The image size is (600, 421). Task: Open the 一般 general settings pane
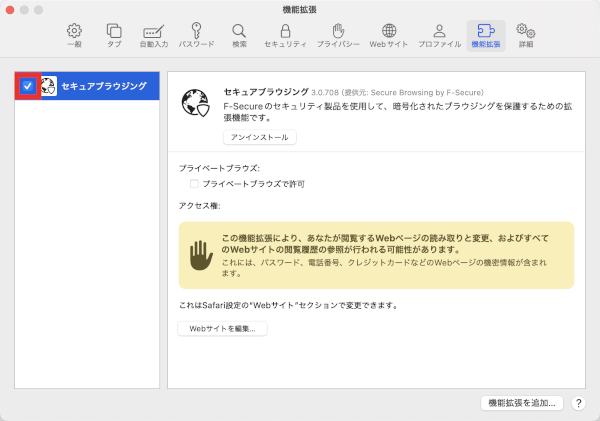click(73, 36)
